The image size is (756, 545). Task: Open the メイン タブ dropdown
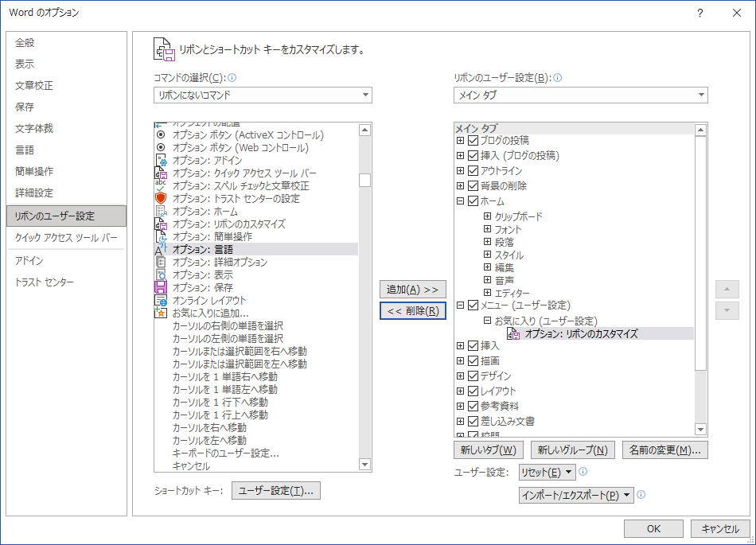580,95
